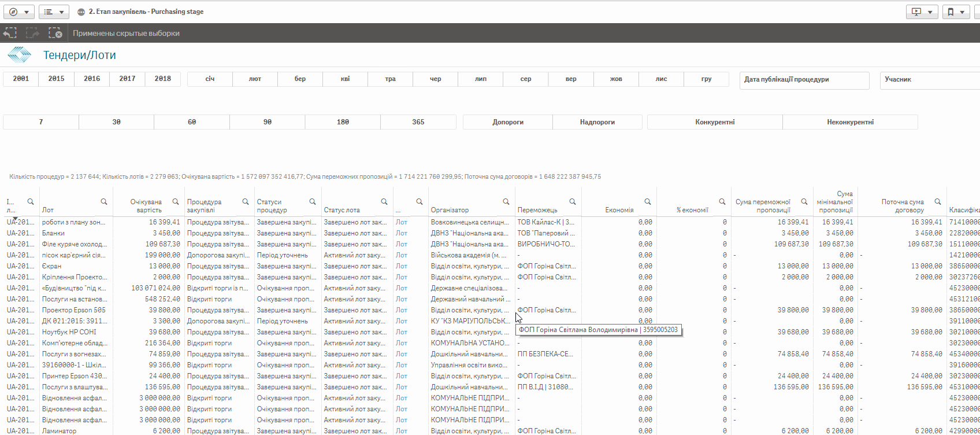This screenshot has width=980, height=435.
Task: Click the Тендери/Лоти logo icon
Action: tap(19, 55)
